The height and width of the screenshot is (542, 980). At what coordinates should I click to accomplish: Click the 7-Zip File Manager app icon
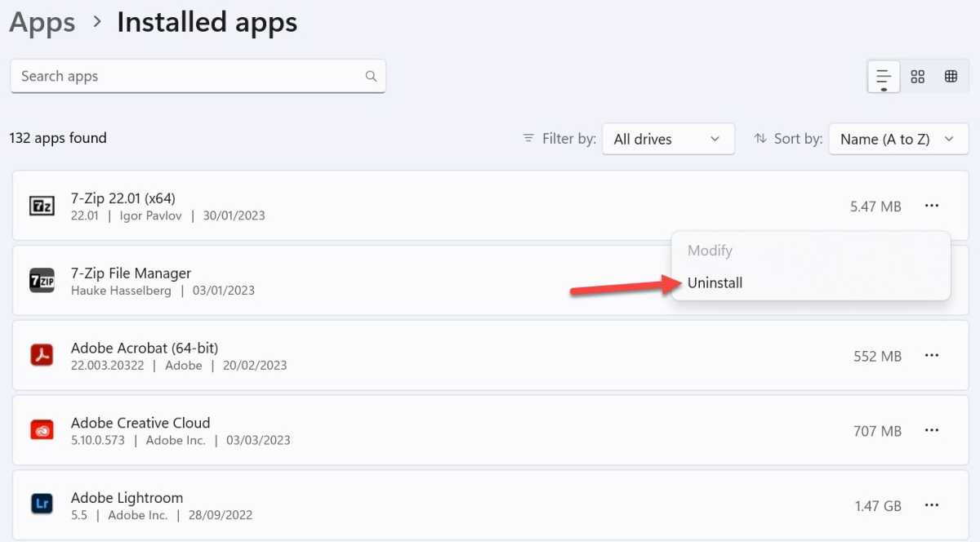tap(42, 280)
